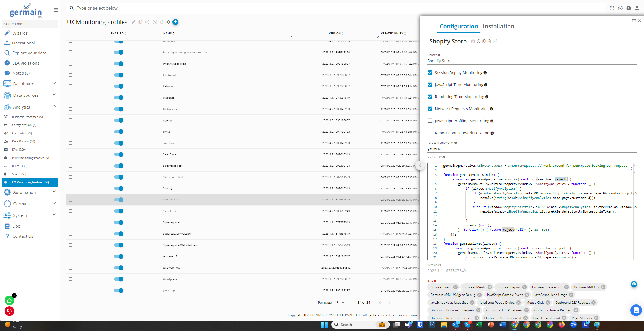
Task: Open the Per page dropdown
Action: 340,302
